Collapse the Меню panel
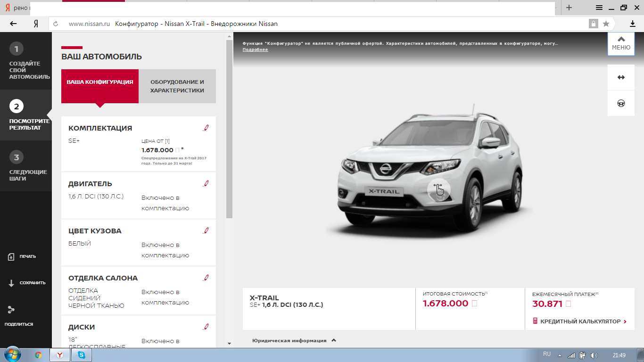Image resolution: width=644 pixels, height=362 pixels. pyautogui.click(x=621, y=43)
